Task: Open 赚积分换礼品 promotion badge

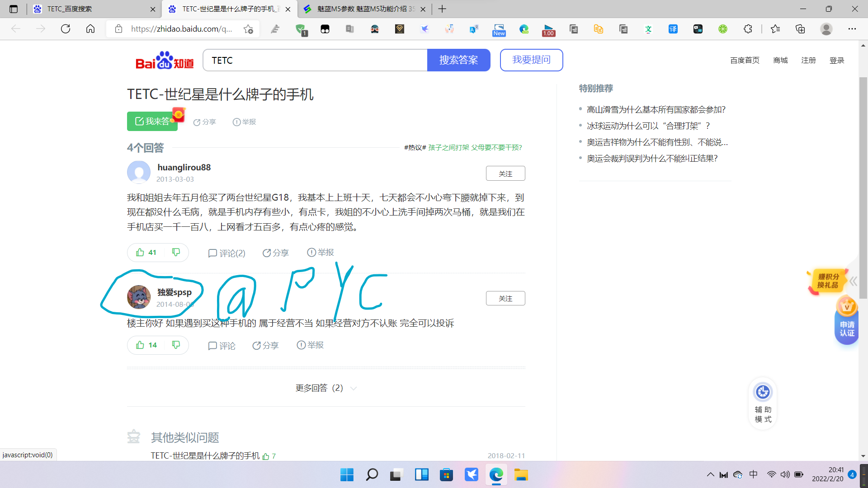Action: (x=827, y=281)
